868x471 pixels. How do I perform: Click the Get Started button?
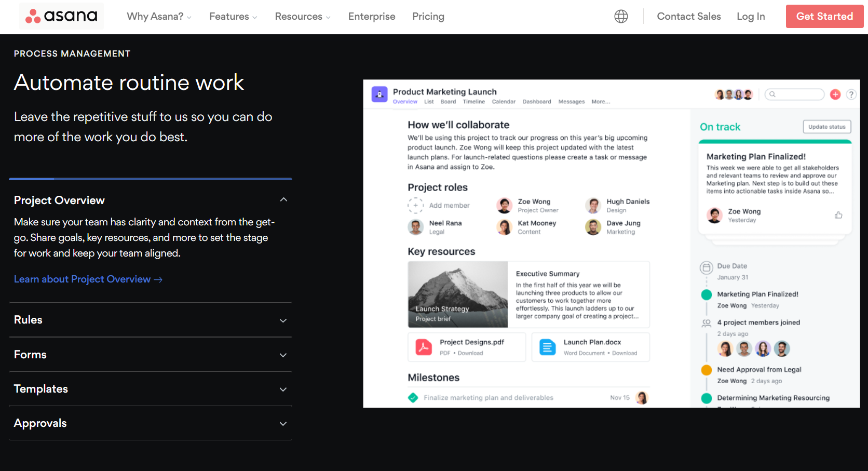[x=825, y=16]
